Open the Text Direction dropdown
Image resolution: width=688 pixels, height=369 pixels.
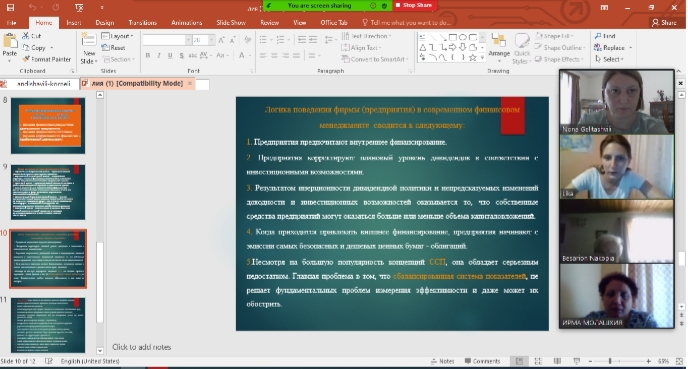(366, 36)
